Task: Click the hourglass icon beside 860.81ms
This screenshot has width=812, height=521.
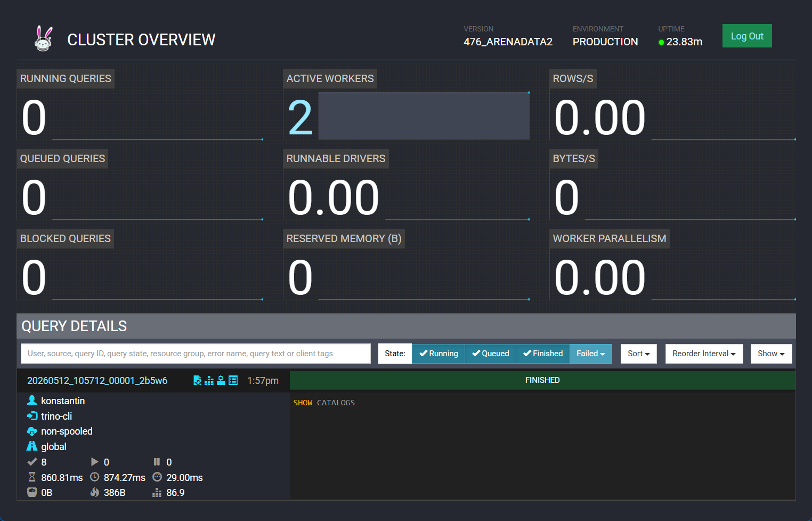Action: pos(32,477)
